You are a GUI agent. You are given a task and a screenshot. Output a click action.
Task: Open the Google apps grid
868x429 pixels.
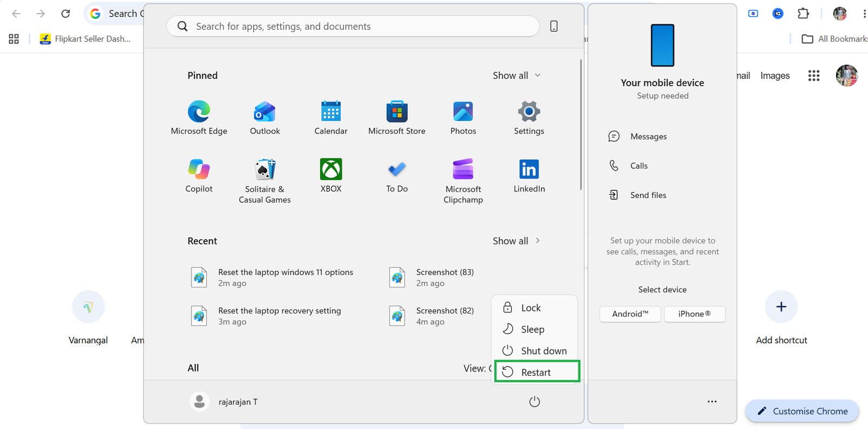pos(814,76)
